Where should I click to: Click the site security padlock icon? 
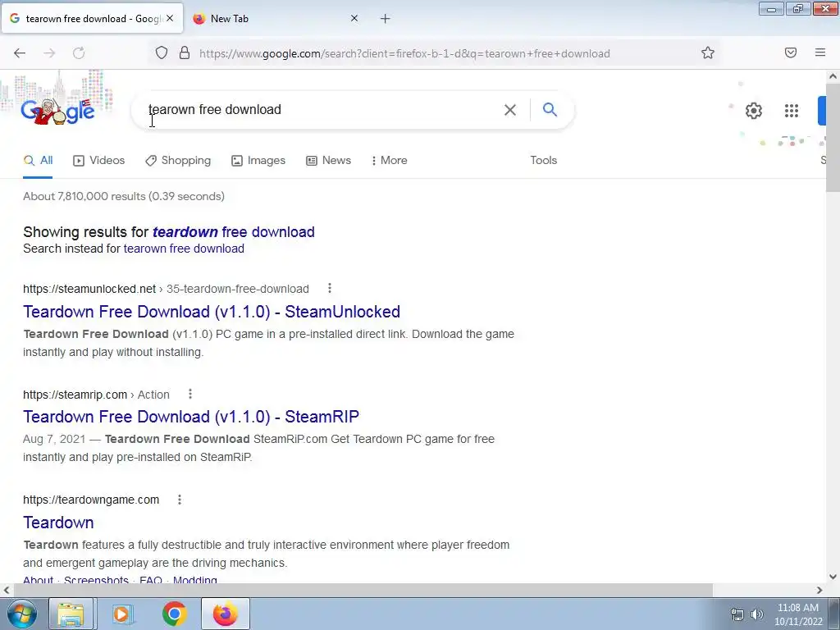pos(185,53)
